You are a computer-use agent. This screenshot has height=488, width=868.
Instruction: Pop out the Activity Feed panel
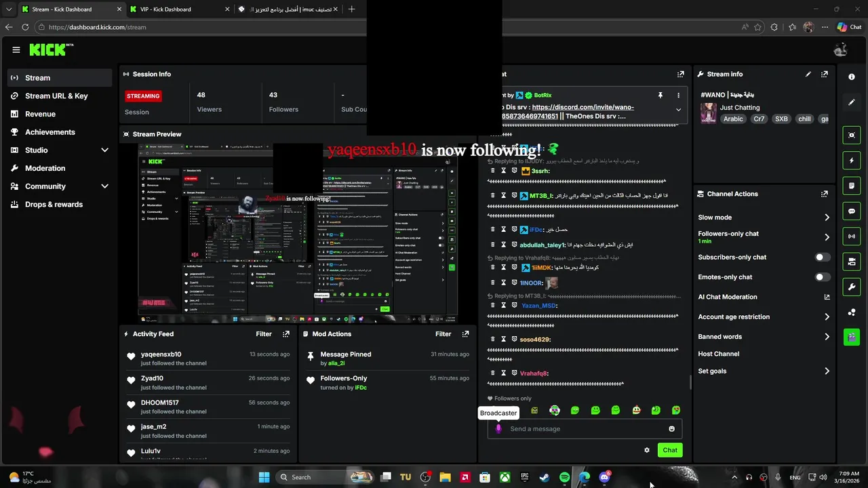coord(286,334)
